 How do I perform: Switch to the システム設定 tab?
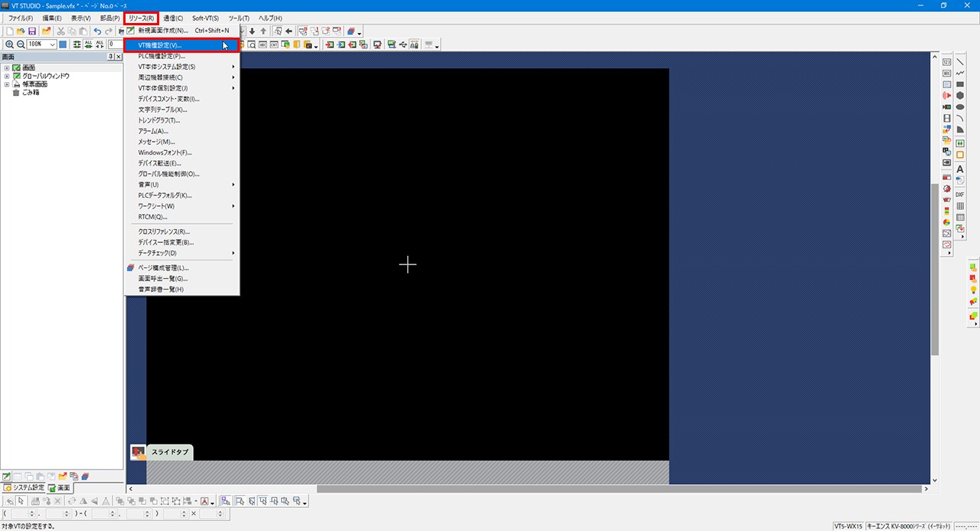pyautogui.click(x=24, y=488)
